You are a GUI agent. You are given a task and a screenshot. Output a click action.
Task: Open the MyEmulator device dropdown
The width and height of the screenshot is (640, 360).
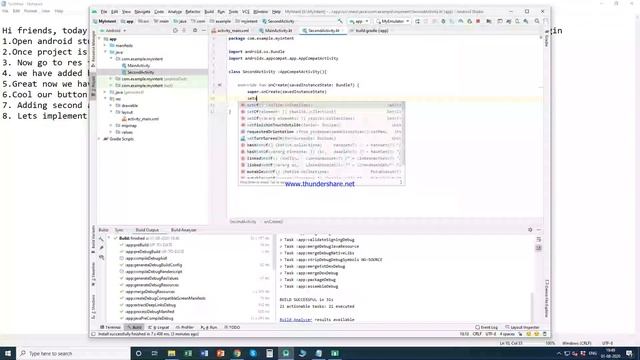393,21
